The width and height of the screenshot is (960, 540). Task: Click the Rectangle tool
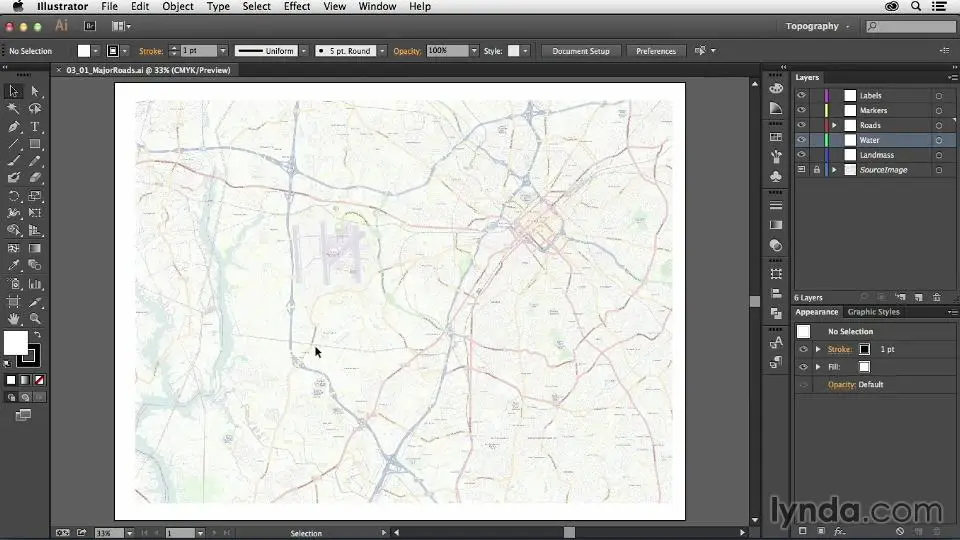(35, 144)
